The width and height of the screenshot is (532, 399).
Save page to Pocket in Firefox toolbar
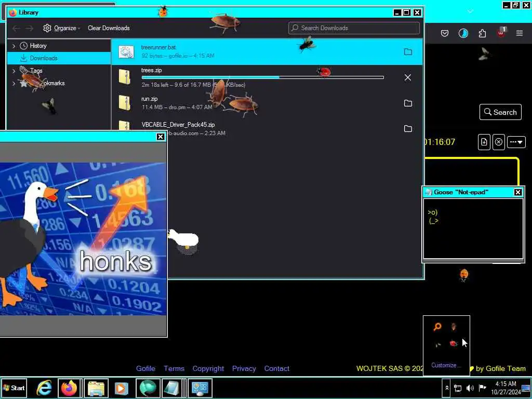[x=445, y=33]
